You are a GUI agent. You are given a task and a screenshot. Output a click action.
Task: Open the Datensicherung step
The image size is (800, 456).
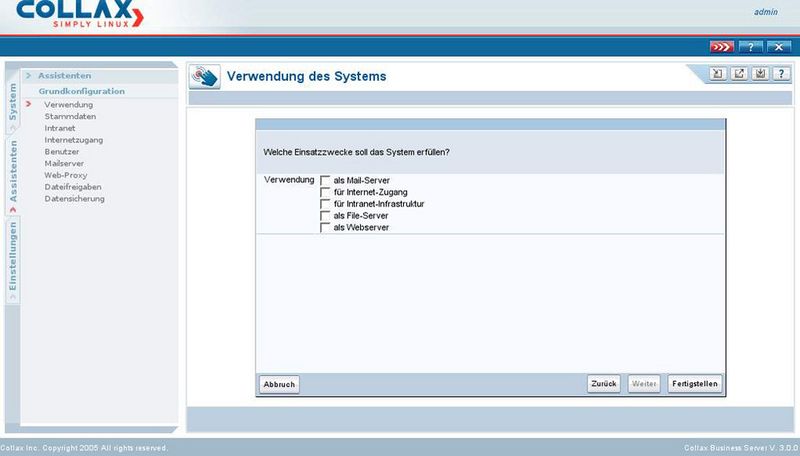point(74,198)
